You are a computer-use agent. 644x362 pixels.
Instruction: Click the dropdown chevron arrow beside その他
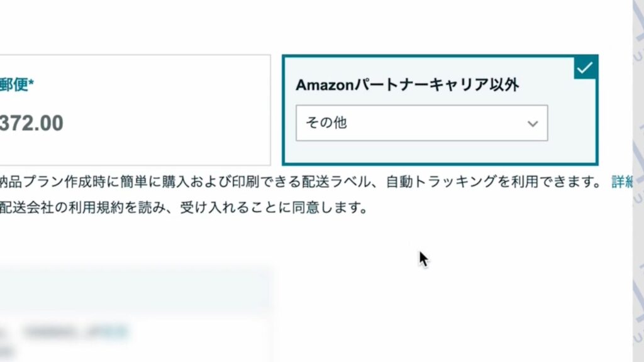coord(533,124)
